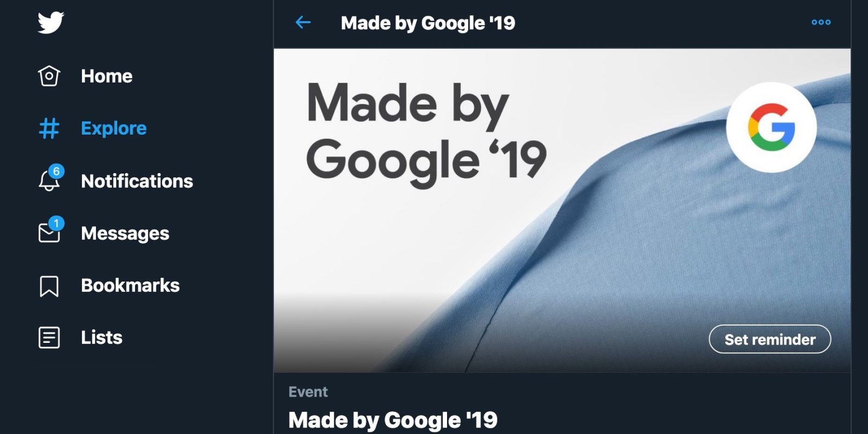Click the Explore hashtag icon
The width and height of the screenshot is (868, 434).
49,129
